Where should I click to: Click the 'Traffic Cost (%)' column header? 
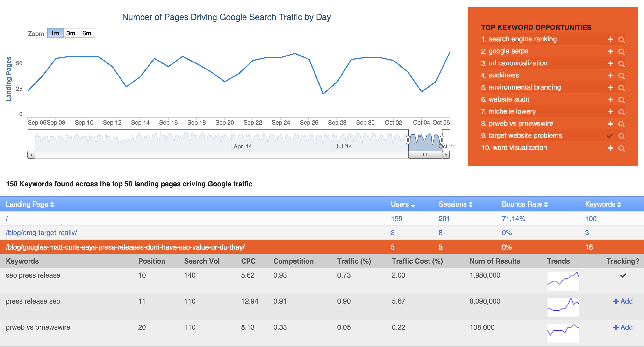pyautogui.click(x=417, y=261)
